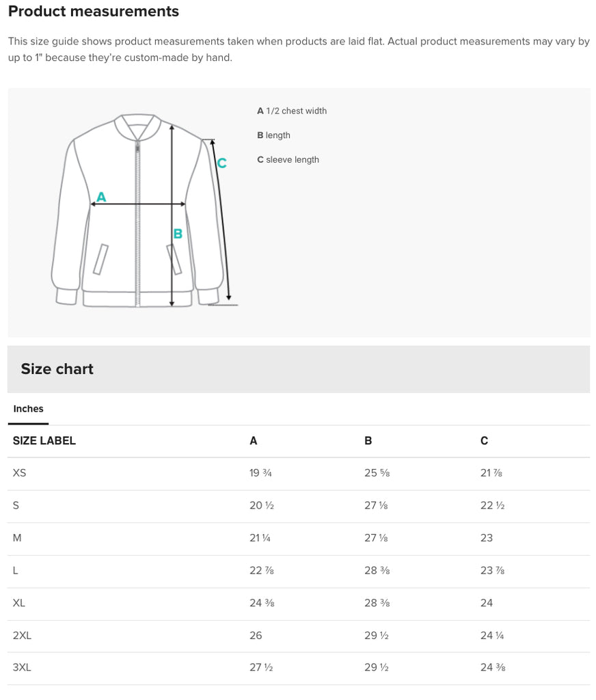Select the 2XL size row label
The image size is (596, 700).
[22, 636]
